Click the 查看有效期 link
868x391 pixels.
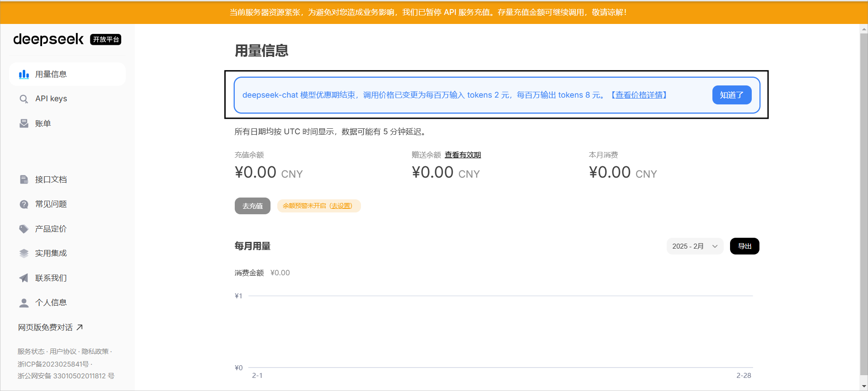(463, 155)
